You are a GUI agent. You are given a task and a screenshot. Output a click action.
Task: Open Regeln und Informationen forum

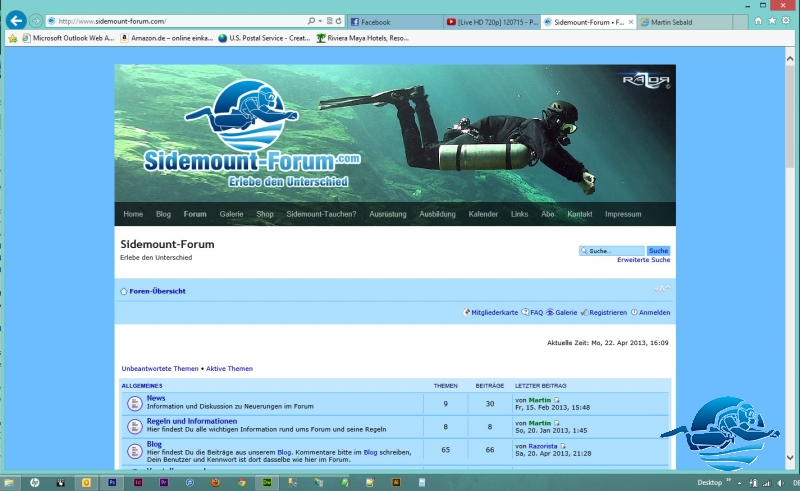point(192,421)
